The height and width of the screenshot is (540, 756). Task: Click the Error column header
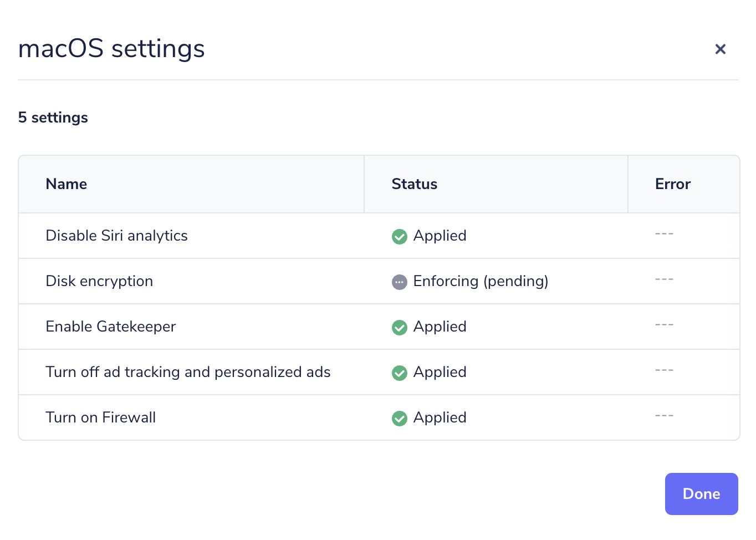click(x=672, y=184)
